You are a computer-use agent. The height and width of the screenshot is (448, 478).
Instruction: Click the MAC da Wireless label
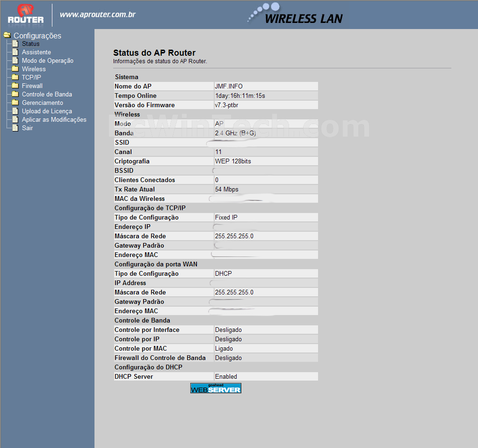click(140, 198)
